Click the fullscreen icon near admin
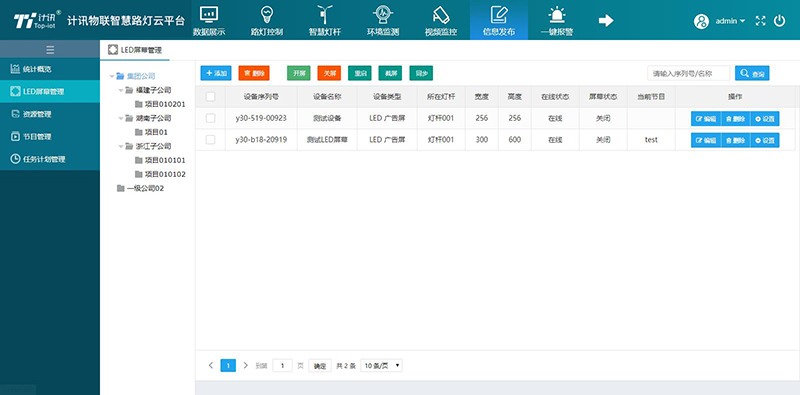Image resolution: width=800 pixels, height=395 pixels. 761,21
